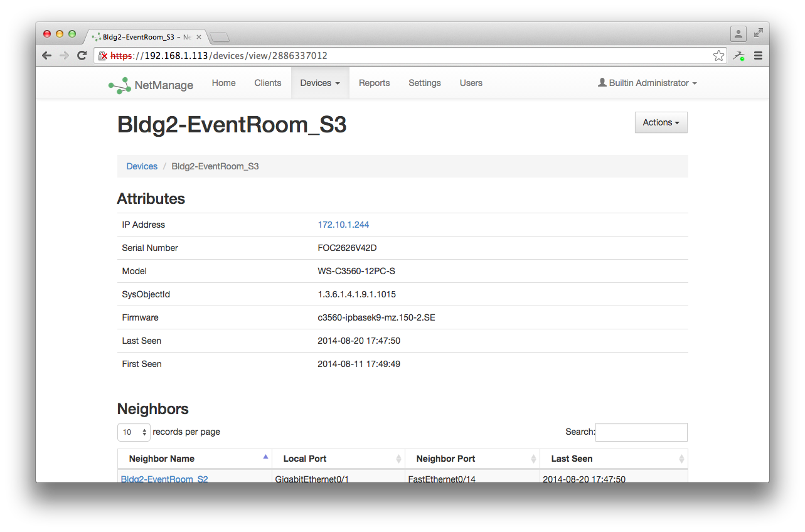Click the browser back arrow
The image size is (805, 532).
click(46, 55)
